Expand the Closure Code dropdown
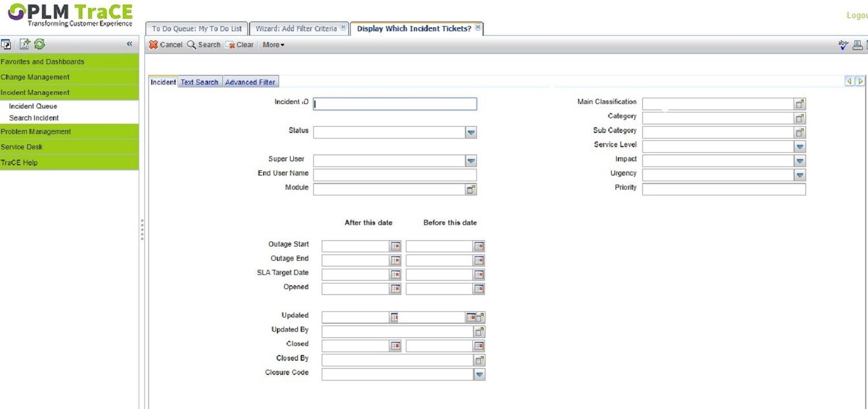868x409 pixels. point(479,374)
